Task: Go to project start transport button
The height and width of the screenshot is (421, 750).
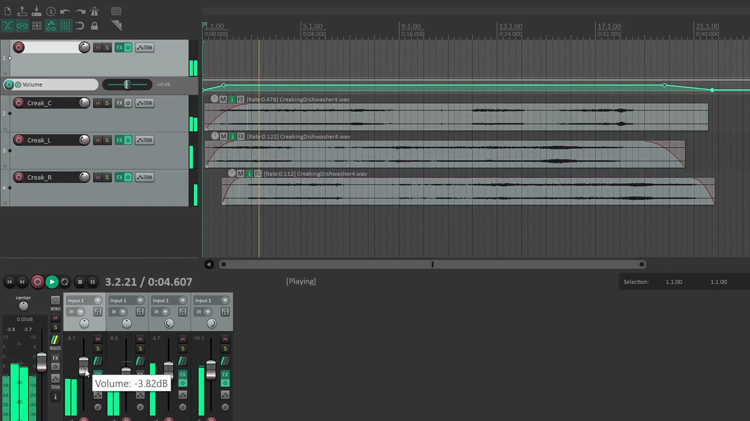Action: point(10,282)
